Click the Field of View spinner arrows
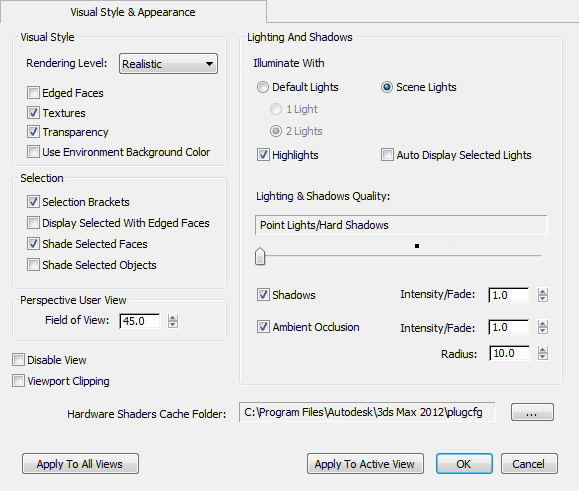 pyautogui.click(x=173, y=321)
